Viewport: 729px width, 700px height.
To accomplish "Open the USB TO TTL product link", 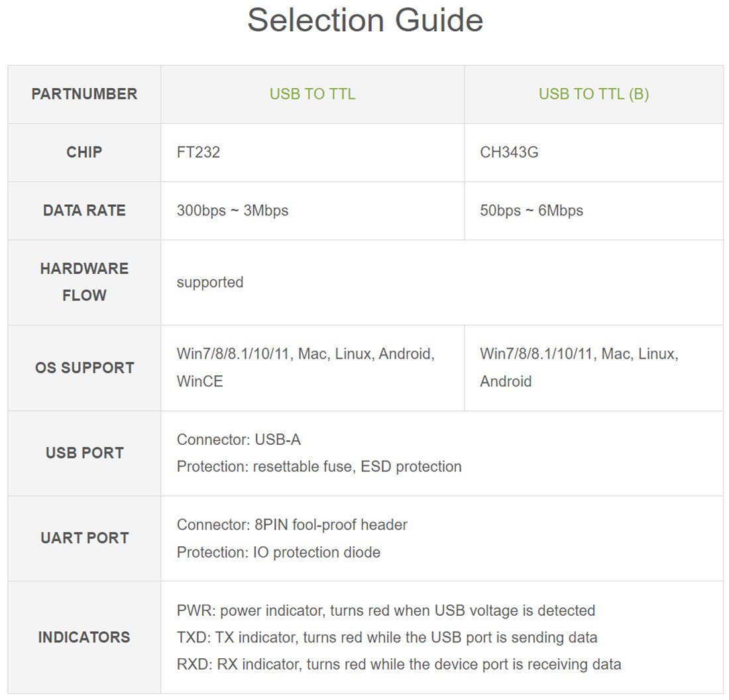I will 312,94.
